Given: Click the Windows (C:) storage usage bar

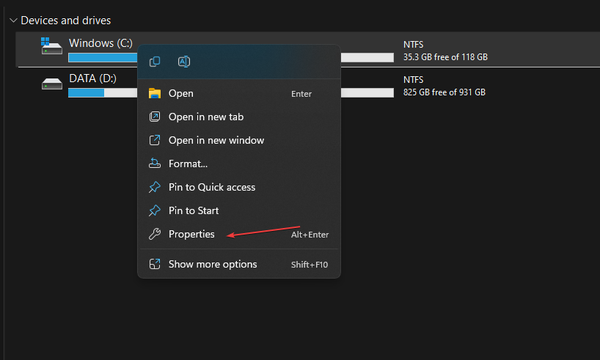Looking at the screenshot, I should point(231,57).
